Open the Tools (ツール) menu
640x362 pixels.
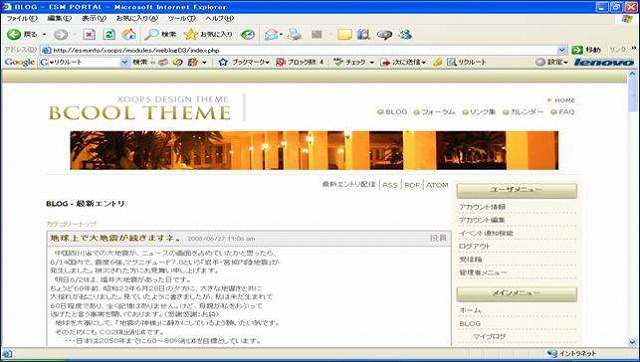coord(182,19)
